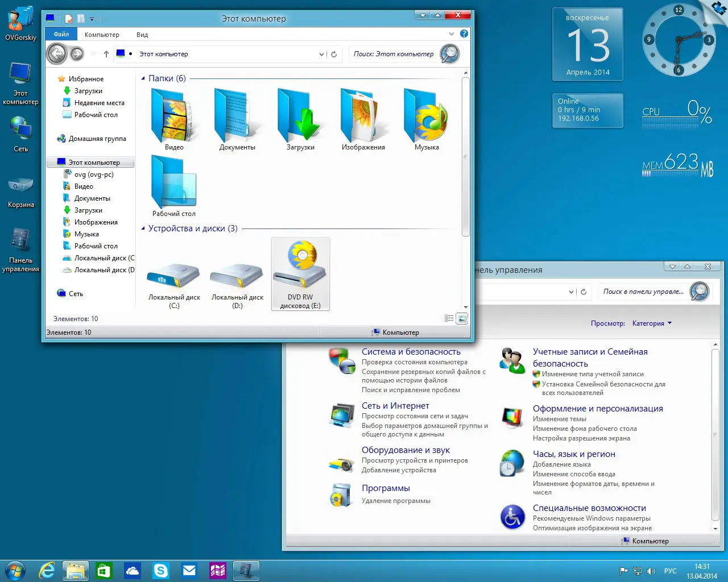Open Explorer help question mark icon
Image resolution: width=728 pixels, height=582 pixels.
(x=464, y=34)
